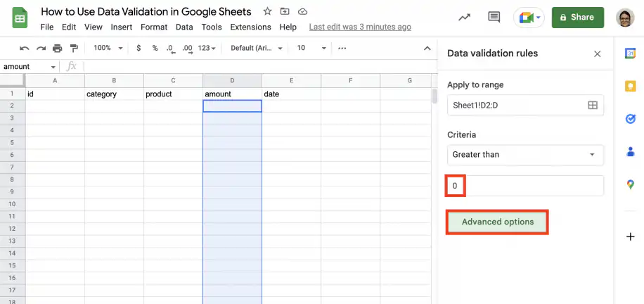Open the 'Greater than' criteria dropdown
This screenshot has width=644, height=304.
click(525, 155)
